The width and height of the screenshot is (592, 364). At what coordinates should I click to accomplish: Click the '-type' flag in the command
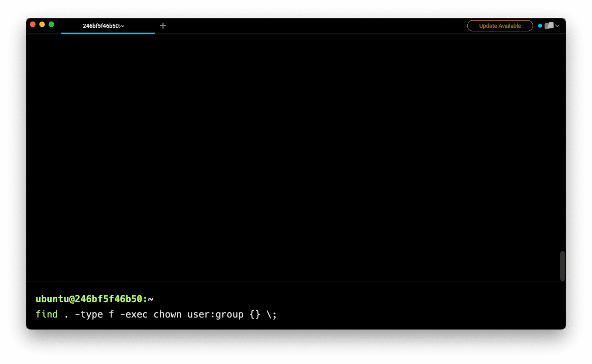coord(89,314)
